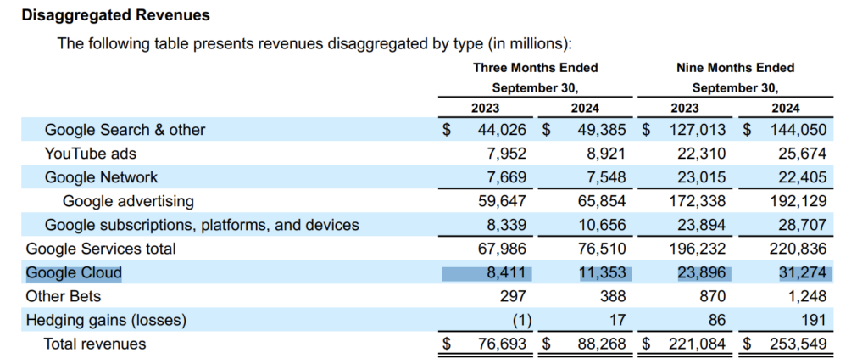Click the value 172,338
The height and width of the screenshot is (364, 868).
click(697, 201)
